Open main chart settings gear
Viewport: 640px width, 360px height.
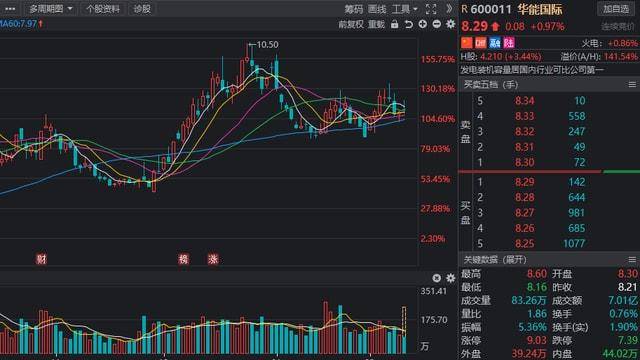451,24
